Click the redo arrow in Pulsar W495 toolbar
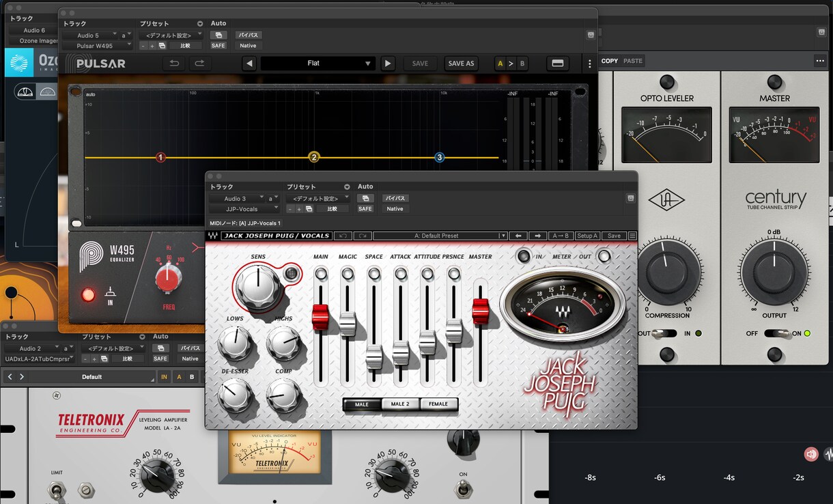The height and width of the screenshot is (504, 833). point(199,64)
